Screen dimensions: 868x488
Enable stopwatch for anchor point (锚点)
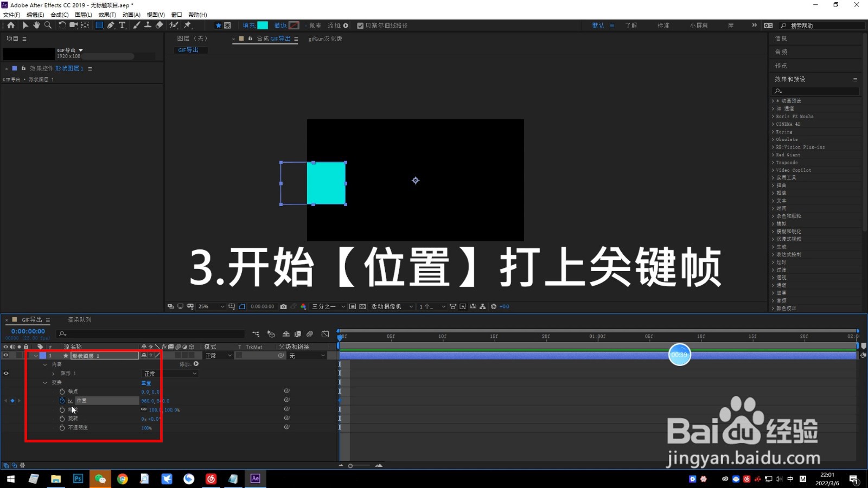[62, 391]
